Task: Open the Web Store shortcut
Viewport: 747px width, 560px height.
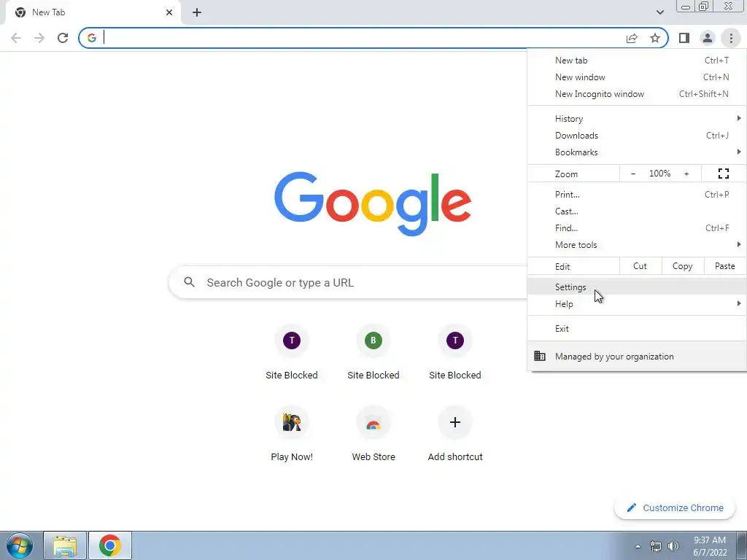Action: [x=373, y=422]
